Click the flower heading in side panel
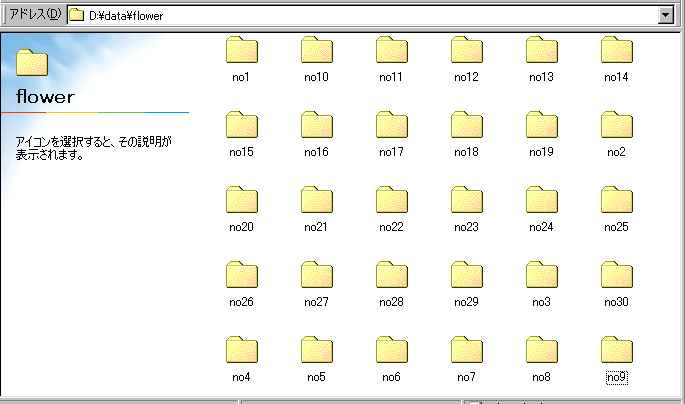Screen dimensions: 685x404 tap(45, 97)
